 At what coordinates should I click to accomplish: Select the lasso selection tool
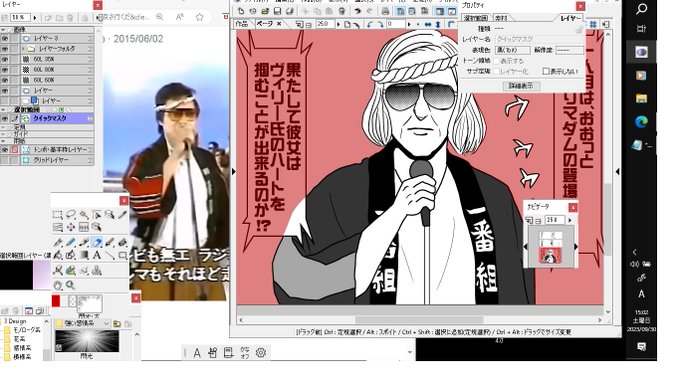point(71,215)
